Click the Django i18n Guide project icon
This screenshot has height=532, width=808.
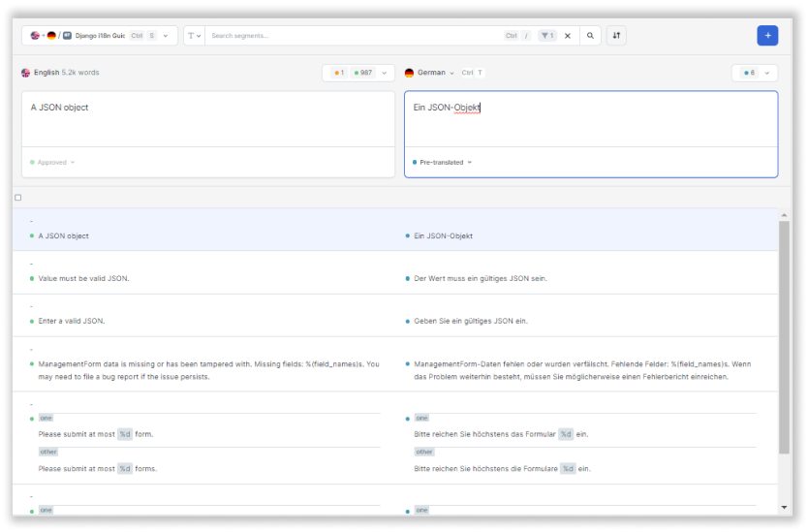[x=67, y=36]
